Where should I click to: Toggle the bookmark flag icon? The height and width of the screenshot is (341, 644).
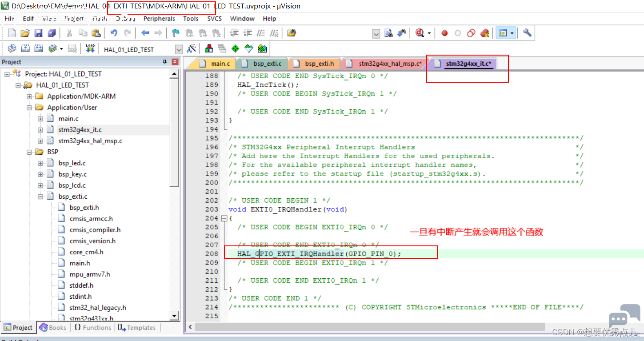176,33
